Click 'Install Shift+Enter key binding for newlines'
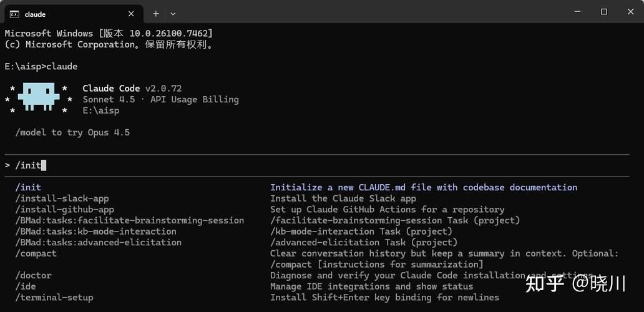Screen dimensions: 644x312 pos(384,297)
